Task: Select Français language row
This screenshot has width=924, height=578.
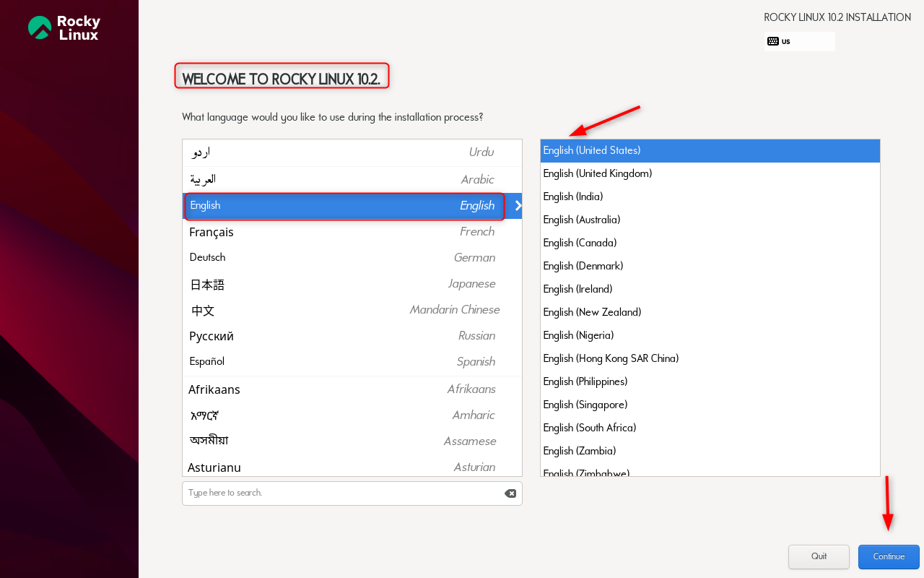Action: click(352, 232)
